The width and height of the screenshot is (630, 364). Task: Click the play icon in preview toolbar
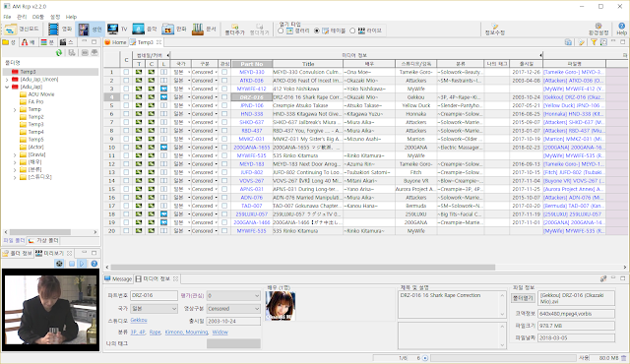(82, 264)
